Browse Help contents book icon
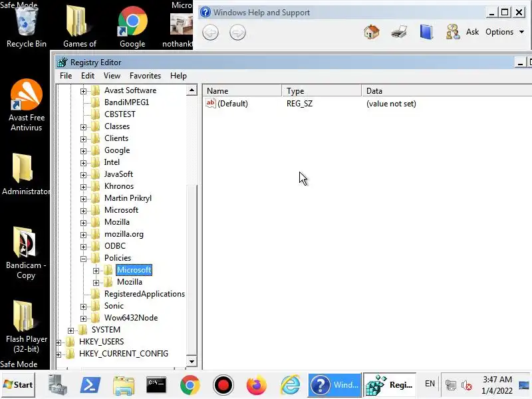532x399 pixels. [x=426, y=32]
